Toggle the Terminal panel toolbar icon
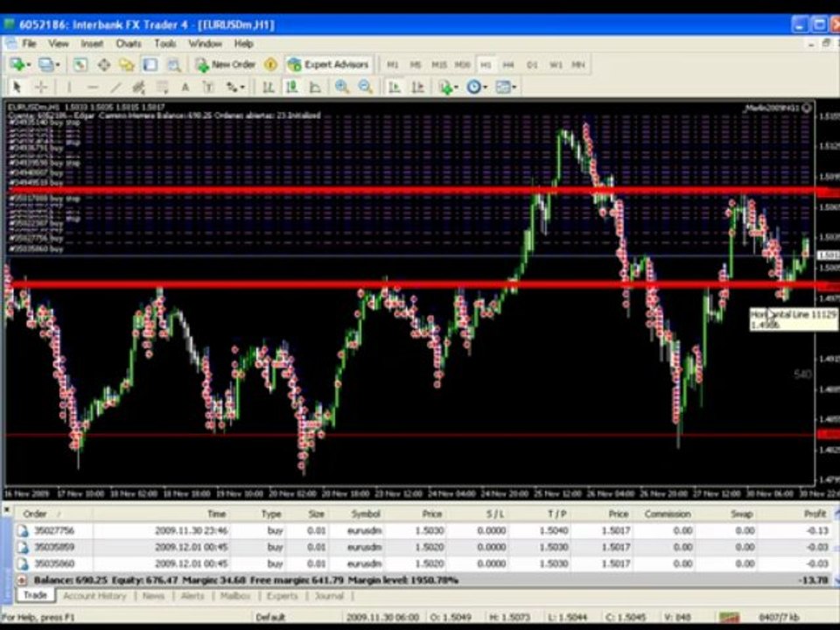This screenshot has width=840, height=630. tap(150, 65)
